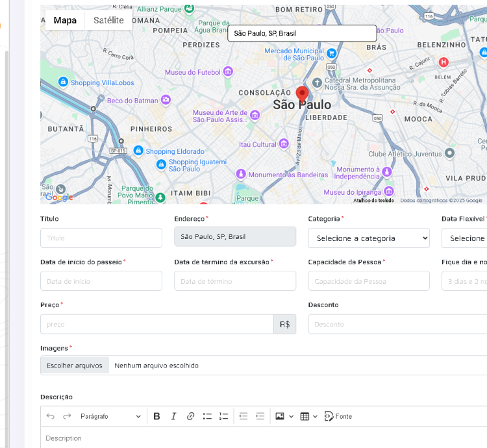Click the Data de término field
487x448 pixels.
tap(235, 281)
